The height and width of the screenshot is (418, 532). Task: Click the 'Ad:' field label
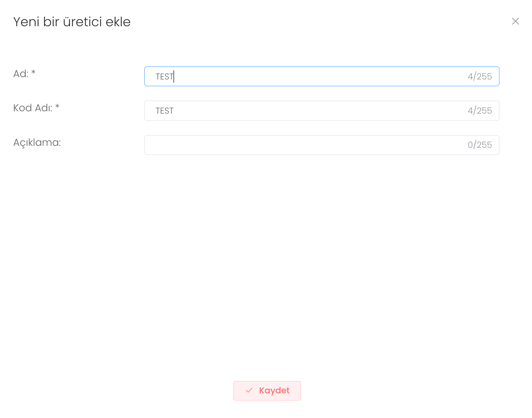21,74
